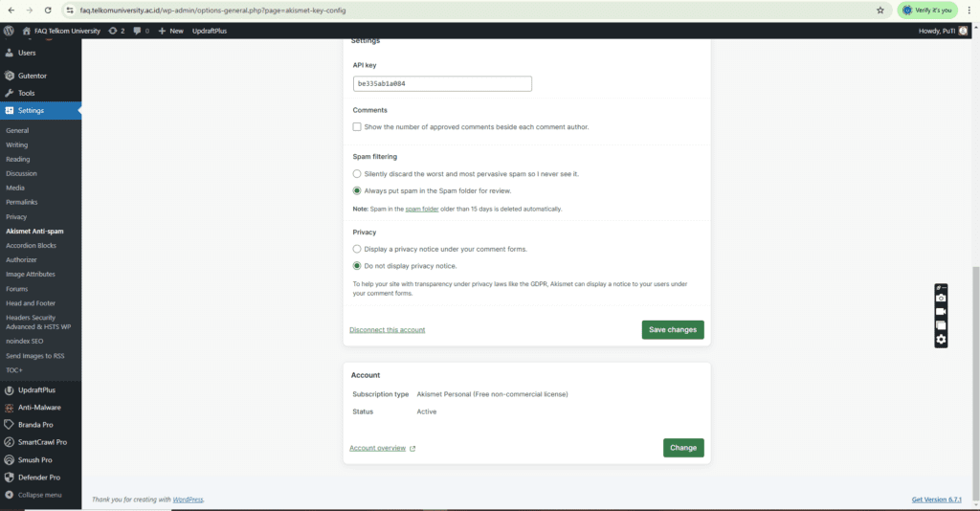Open noindex SEO settings item
The width and height of the screenshot is (980, 511).
(x=24, y=341)
